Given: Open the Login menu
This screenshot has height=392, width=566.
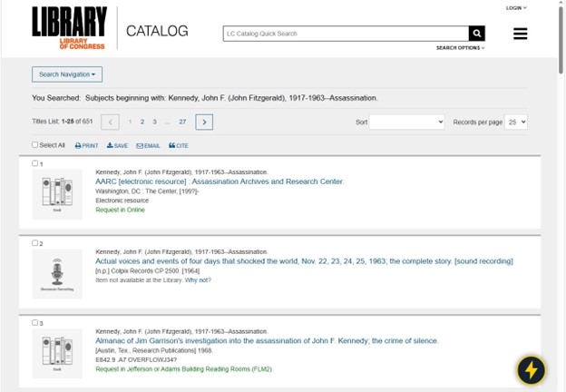Looking at the screenshot, I should click(515, 7).
